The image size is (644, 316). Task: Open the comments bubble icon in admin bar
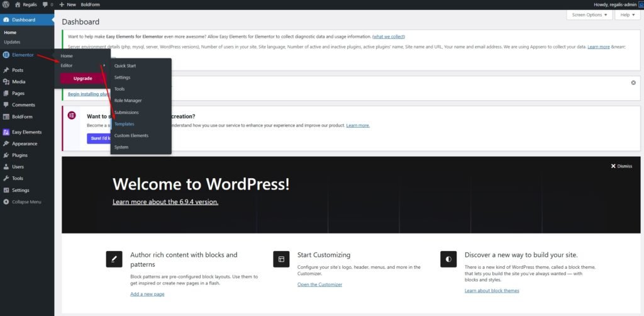[46, 4]
